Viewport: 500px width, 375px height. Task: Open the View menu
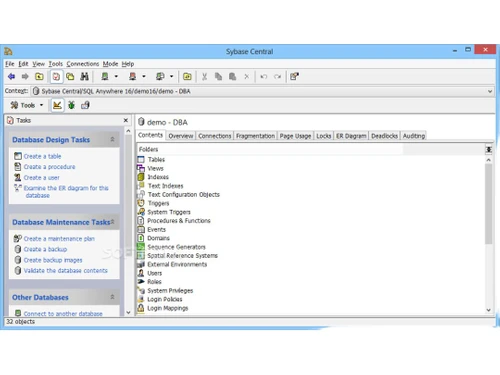[38, 64]
